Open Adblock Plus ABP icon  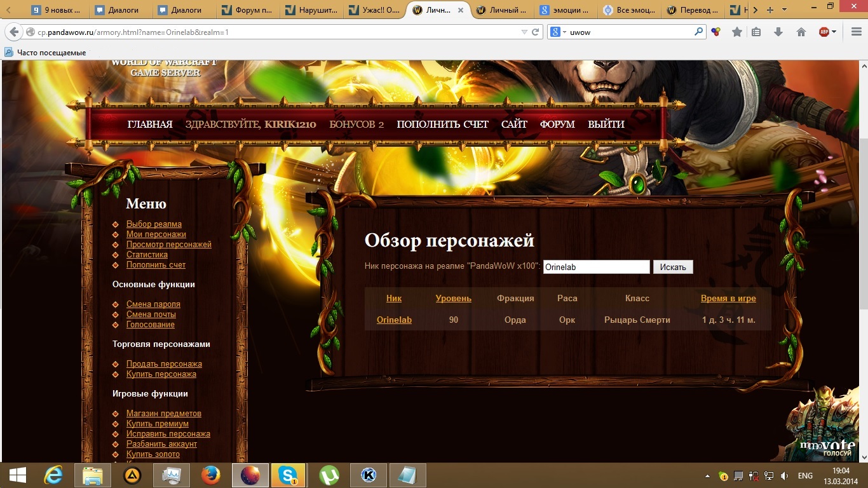(x=824, y=32)
